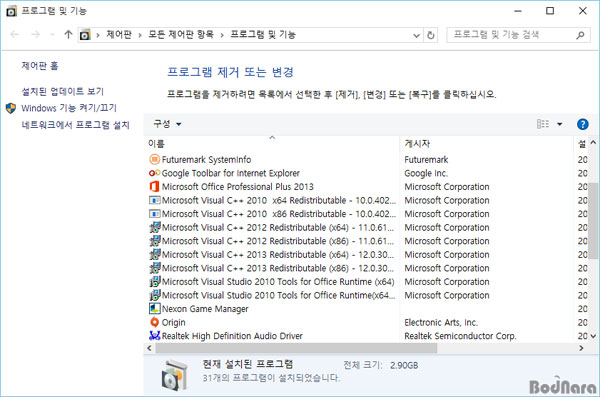Click the Visual C++ 2010 x86 Redistributable icon

point(154,214)
